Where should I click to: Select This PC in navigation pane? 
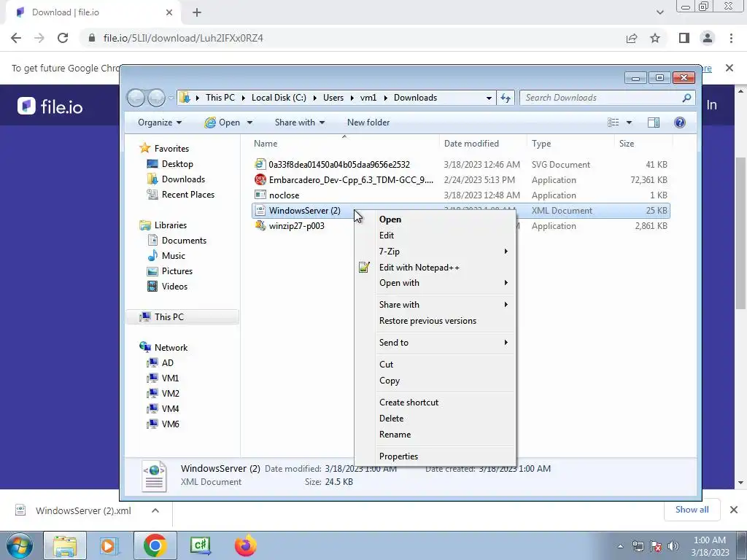coord(182,317)
